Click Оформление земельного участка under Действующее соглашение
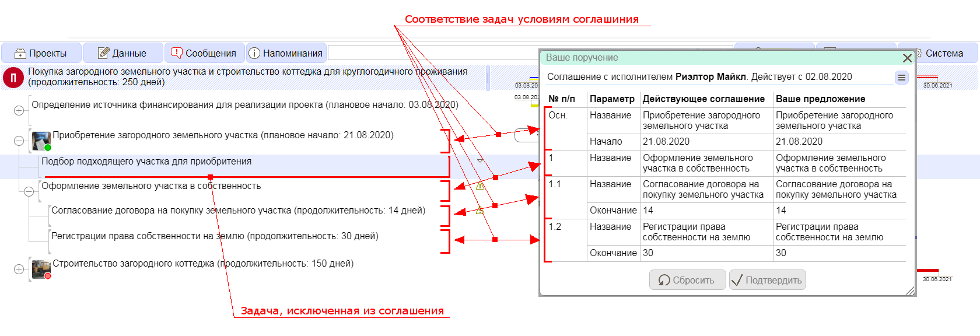 (x=698, y=163)
